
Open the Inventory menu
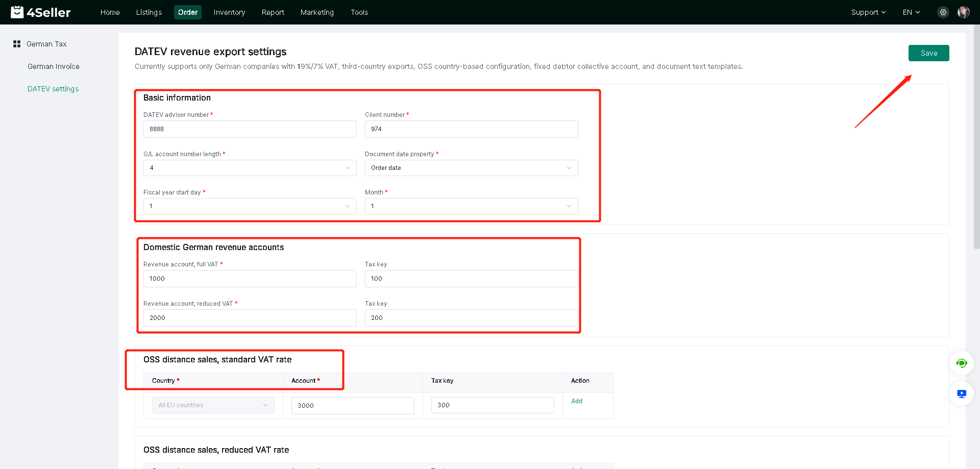[x=229, y=12]
